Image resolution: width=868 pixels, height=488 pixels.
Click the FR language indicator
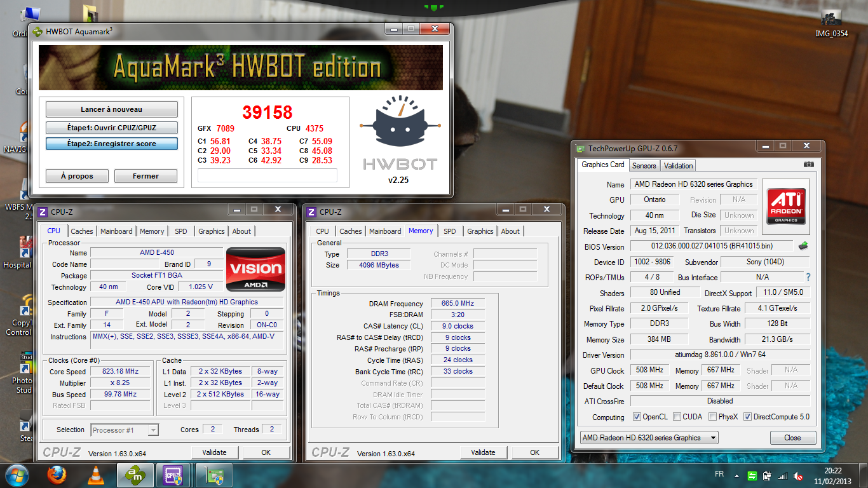(719, 475)
